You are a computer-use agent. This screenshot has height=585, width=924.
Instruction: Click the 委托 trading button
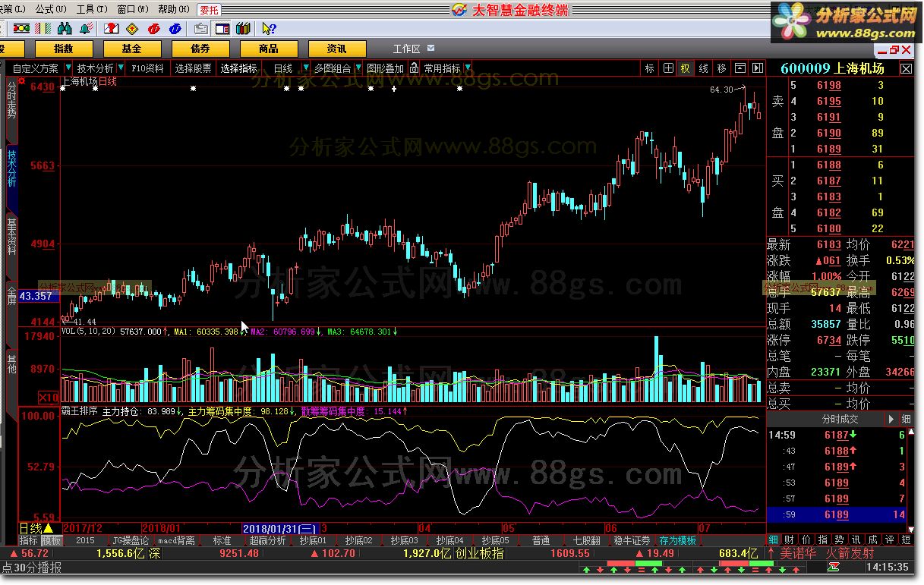[x=209, y=9]
